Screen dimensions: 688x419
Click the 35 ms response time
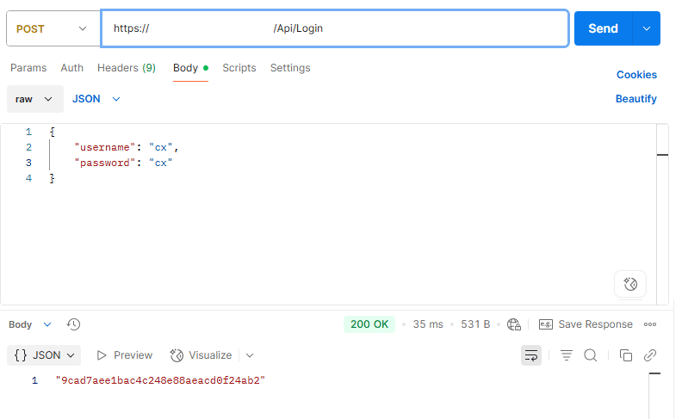[x=428, y=324]
